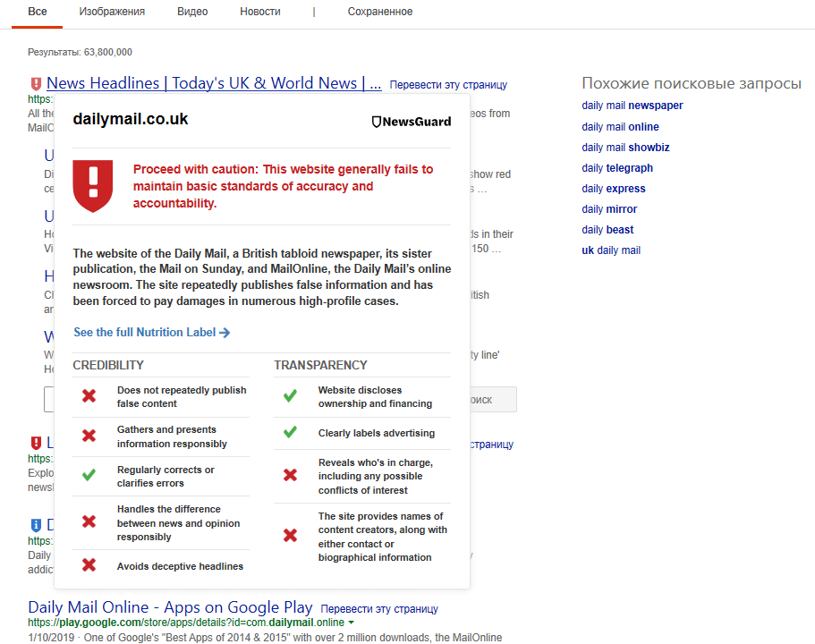Click red X beside 'Reveals who's in charge'
This screenshot has height=644, width=815.
(290, 476)
